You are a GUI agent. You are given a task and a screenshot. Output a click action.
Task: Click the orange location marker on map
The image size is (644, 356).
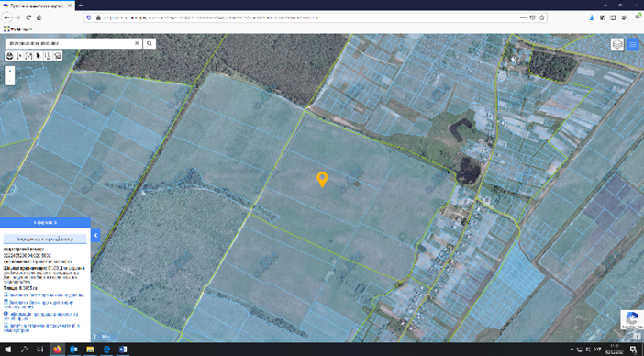pyautogui.click(x=322, y=180)
